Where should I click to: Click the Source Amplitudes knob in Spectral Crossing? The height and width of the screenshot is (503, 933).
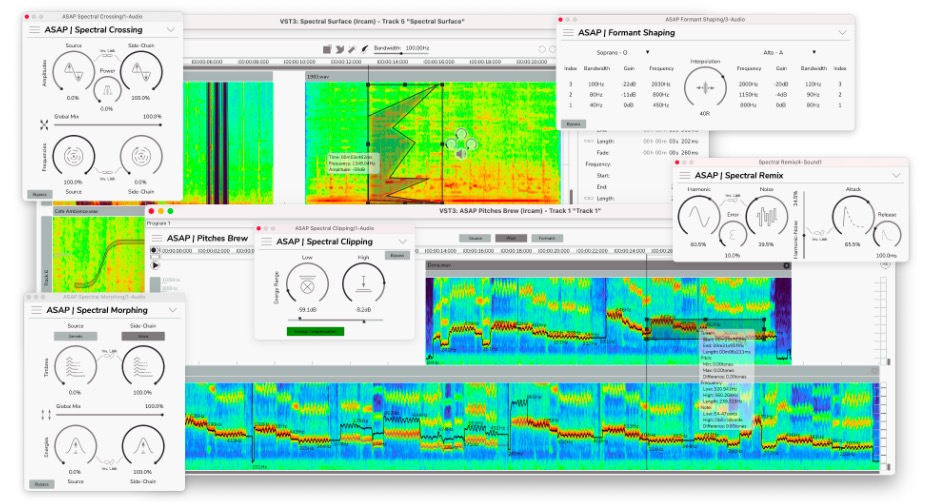(x=73, y=72)
